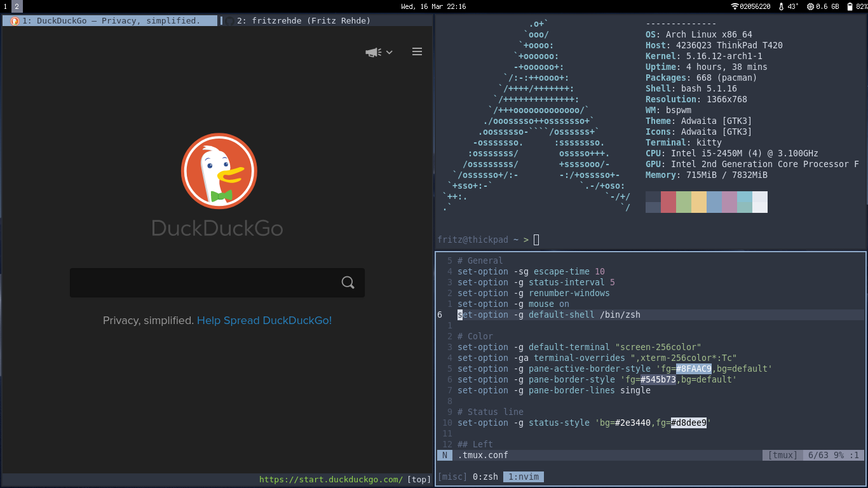Switch to workspace 1 in top bar
This screenshot has height=488, width=868.
[6, 6]
